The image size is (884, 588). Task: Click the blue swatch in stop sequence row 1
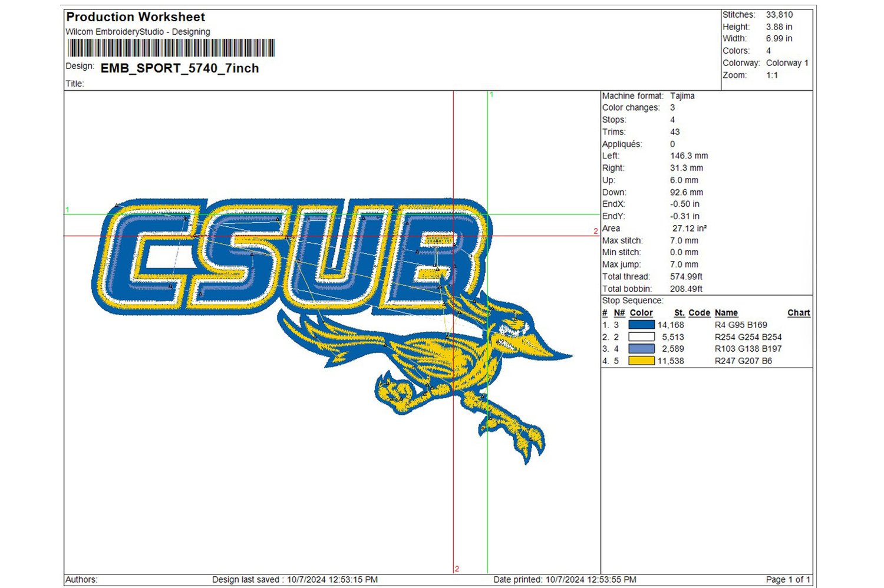click(641, 325)
